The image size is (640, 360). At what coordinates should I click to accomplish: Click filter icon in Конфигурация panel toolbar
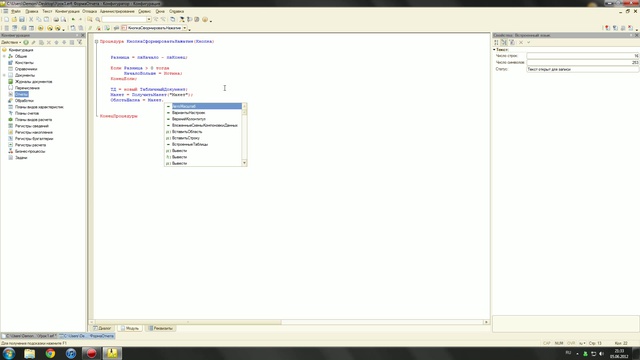tap(80, 42)
